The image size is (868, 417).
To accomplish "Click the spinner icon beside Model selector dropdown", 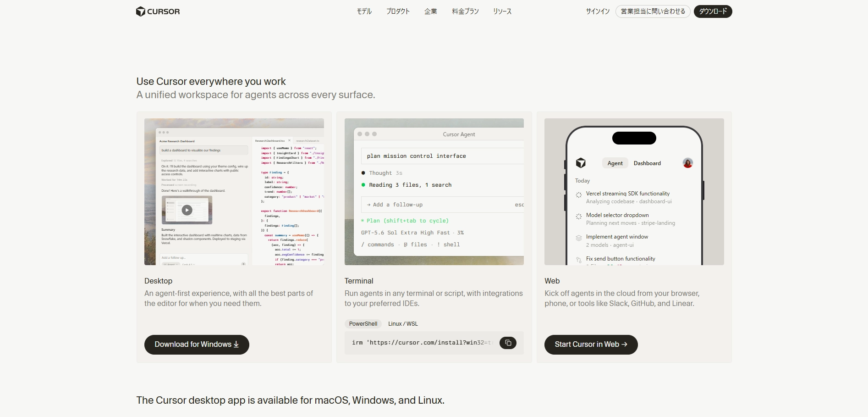I will (579, 216).
